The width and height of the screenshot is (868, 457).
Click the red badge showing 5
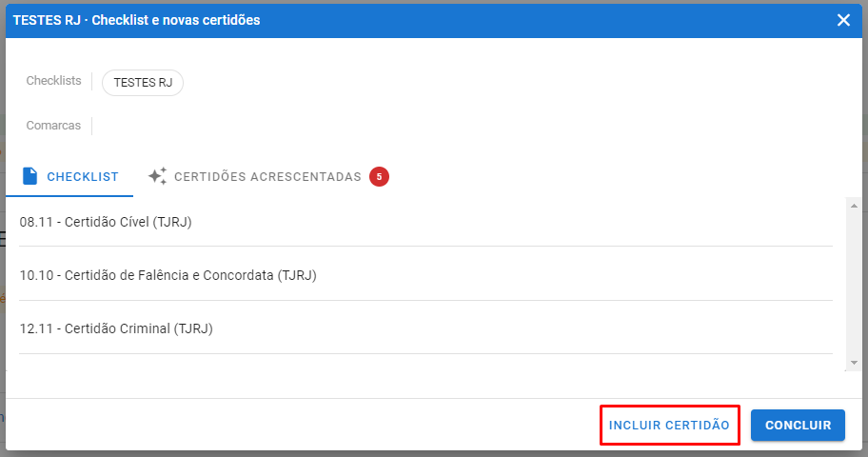coord(379,176)
